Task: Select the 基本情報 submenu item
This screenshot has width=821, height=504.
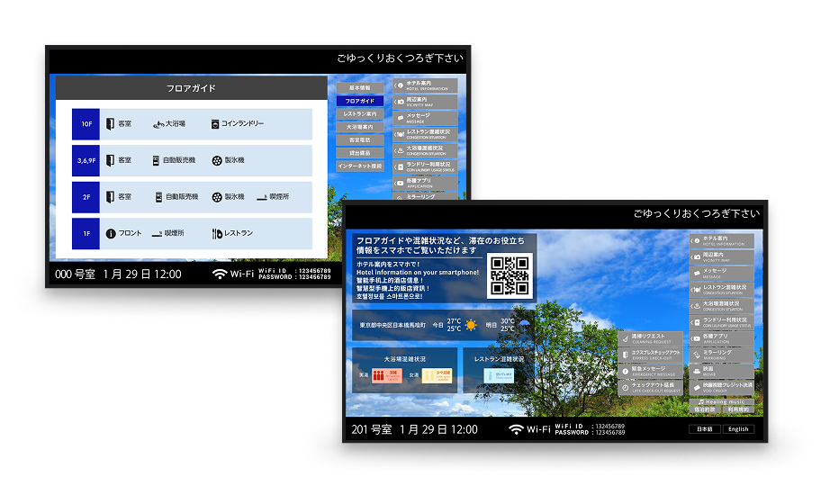Action: click(x=360, y=88)
